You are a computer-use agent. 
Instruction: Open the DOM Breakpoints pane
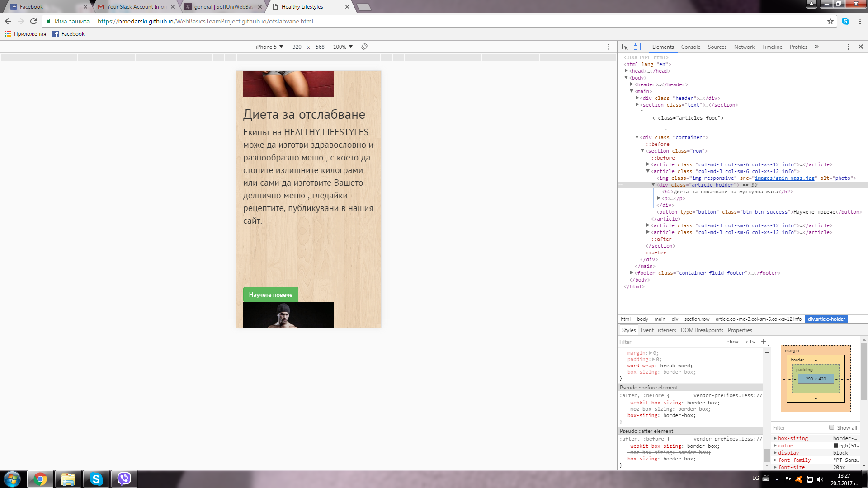point(702,330)
